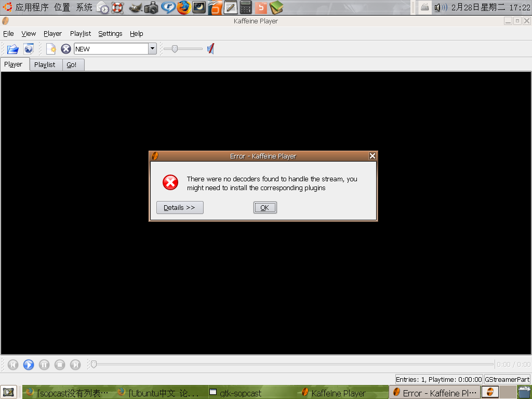Click OK in the error dialog
The height and width of the screenshot is (399, 532).
point(265,208)
